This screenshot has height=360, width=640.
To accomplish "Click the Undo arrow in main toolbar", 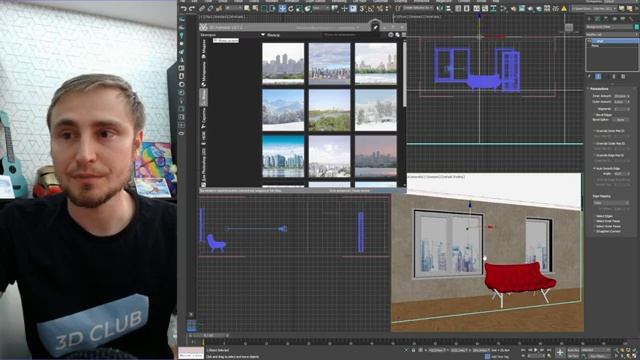I will pyautogui.click(x=184, y=8).
